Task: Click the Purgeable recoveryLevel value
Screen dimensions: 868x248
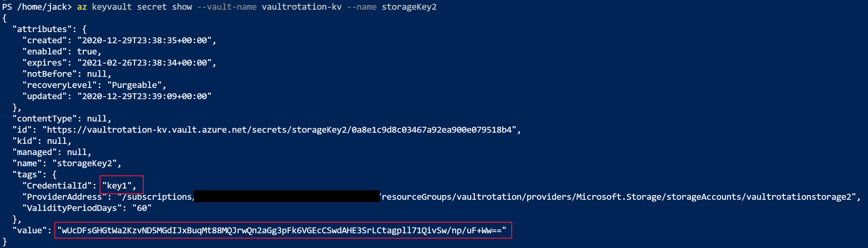Action: pos(135,85)
